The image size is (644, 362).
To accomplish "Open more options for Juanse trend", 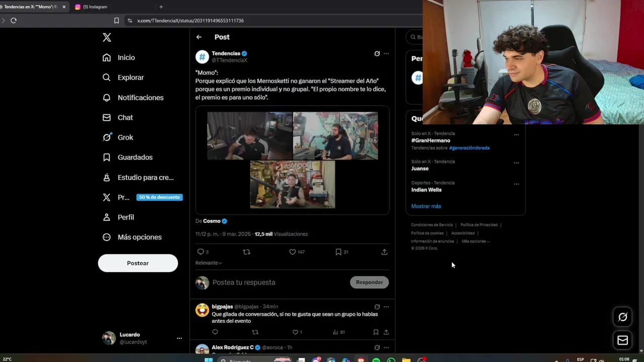I will point(516,163).
